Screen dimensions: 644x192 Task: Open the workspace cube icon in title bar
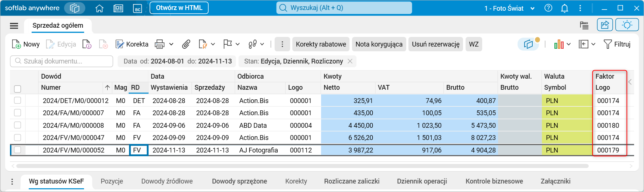[74, 8]
